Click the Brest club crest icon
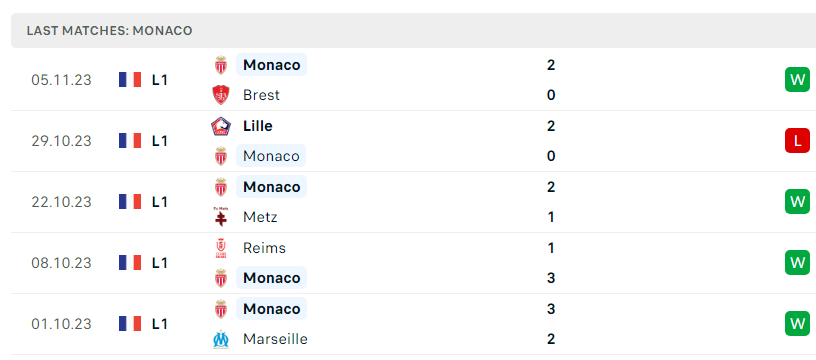Image resolution: width=816 pixels, height=360 pixels. click(x=221, y=95)
